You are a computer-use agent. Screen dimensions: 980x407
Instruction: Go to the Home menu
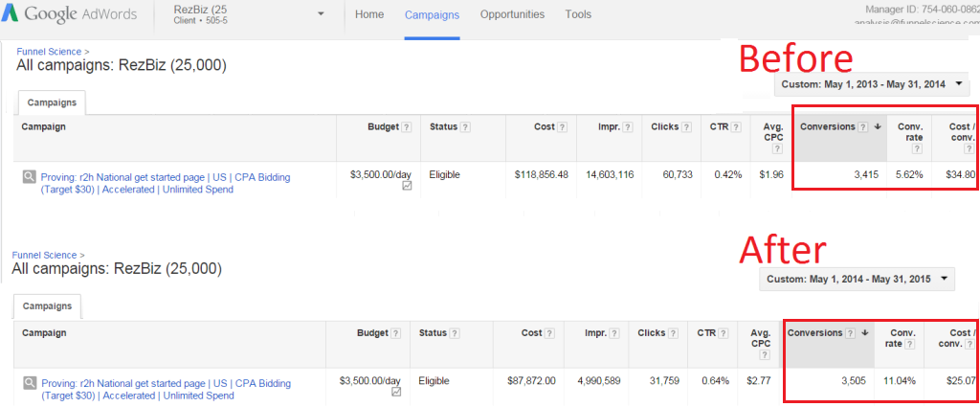(x=369, y=14)
